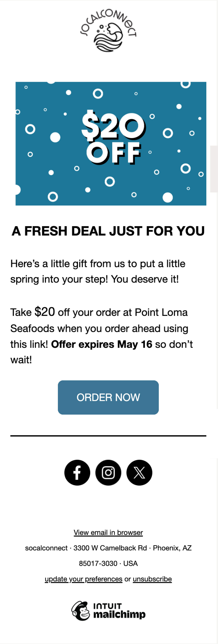The height and width of the screenshot is (644, 218).
Task: Click the '3300 W Camelback Rd' address text
Action: 110,548
